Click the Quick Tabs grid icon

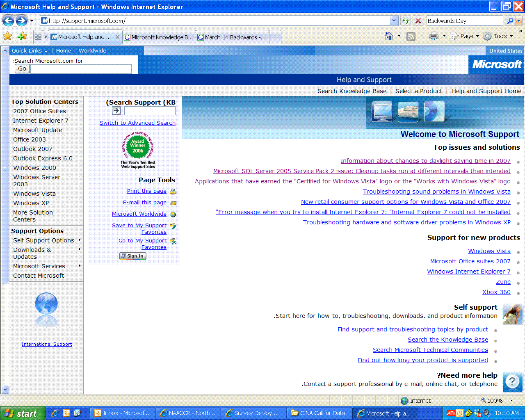[x=38, y=37]
